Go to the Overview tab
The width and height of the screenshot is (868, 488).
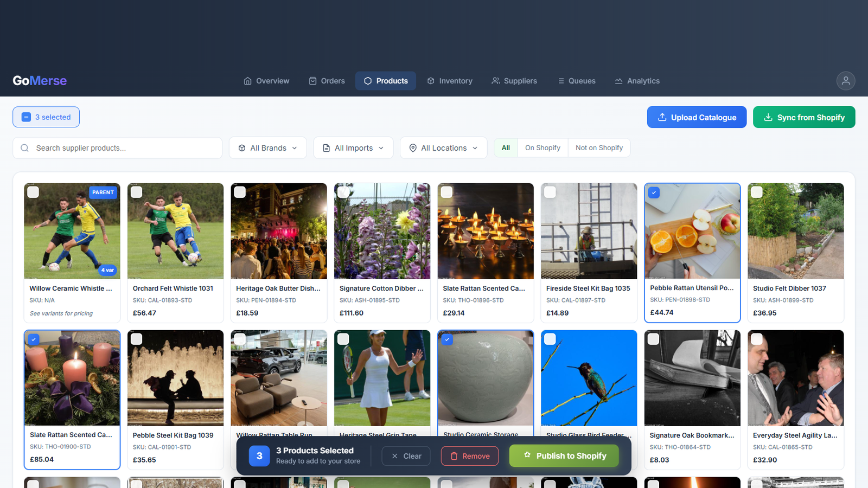pyautogui.click(x=266, y=81)
